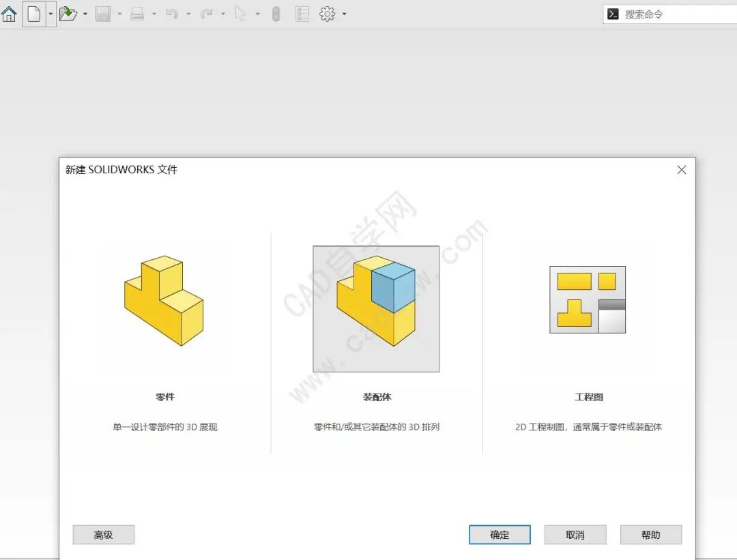
Task: Open the SOLIDWORKS home welcome icon
Action: [x=9, y=14]
